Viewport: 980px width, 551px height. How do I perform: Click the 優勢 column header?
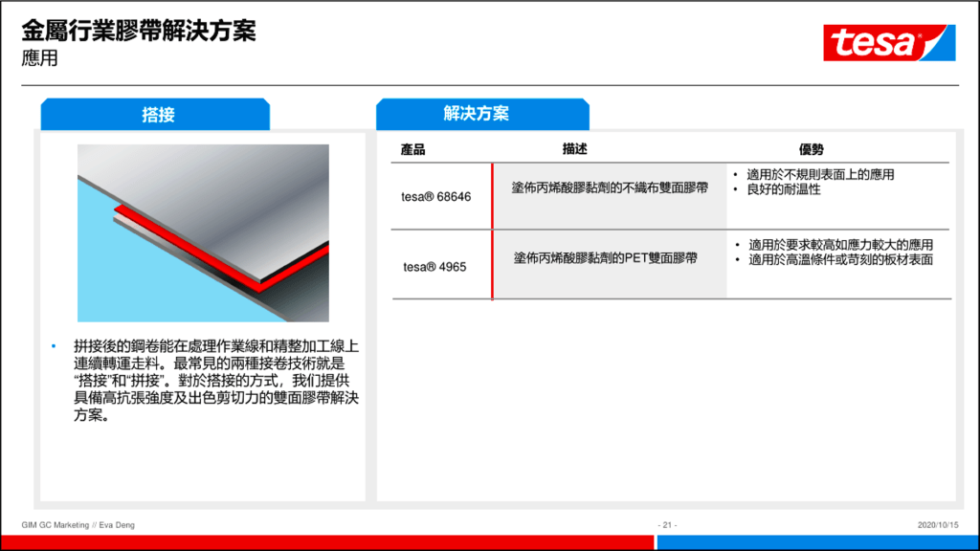(x=811, y=150)
